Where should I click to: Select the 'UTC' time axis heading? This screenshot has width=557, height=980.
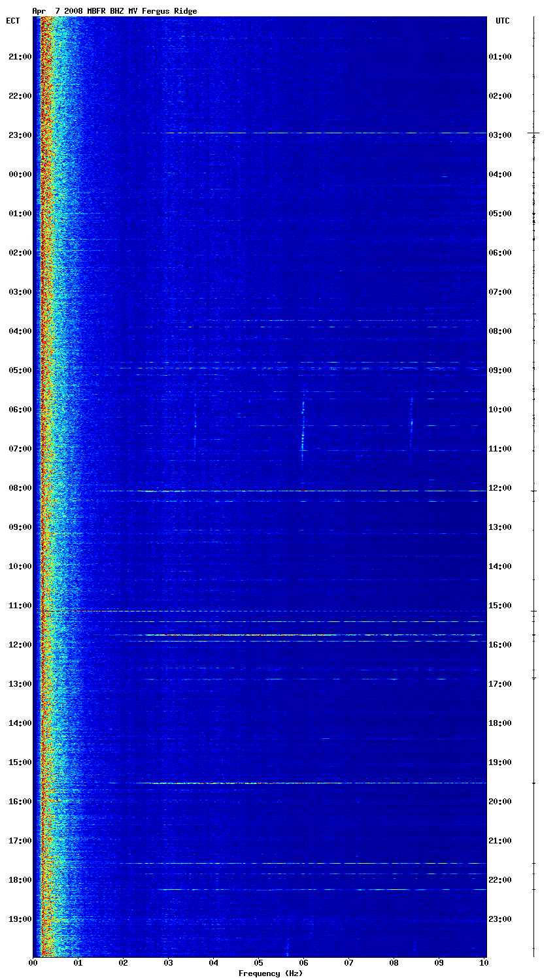tap(502, 21)
